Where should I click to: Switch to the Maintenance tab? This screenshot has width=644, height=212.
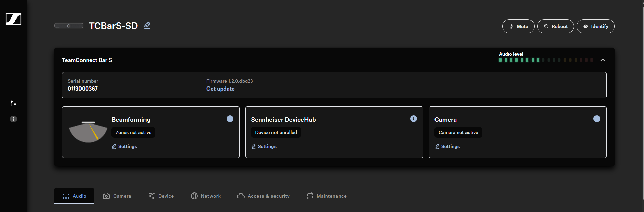tap(326, 196)
